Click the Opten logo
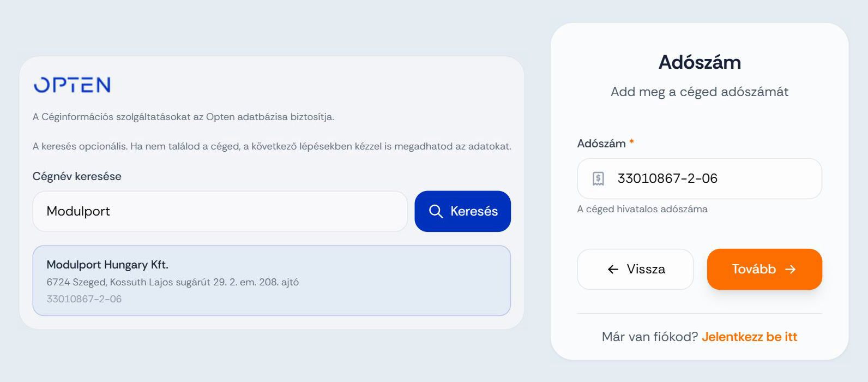Image resolution: width=868 pixels, height=382 pixels. (72, 85)
